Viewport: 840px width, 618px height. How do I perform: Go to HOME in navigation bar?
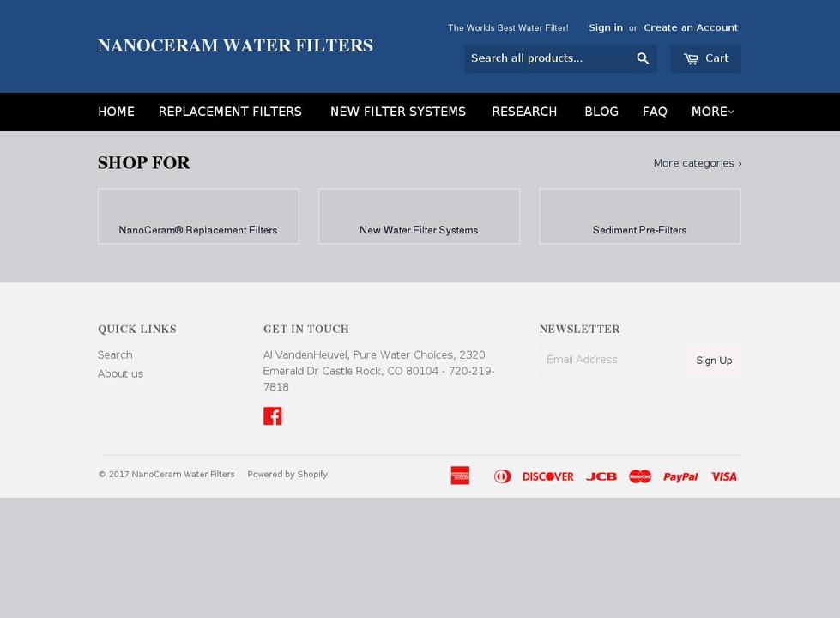(x=116, y=112)
